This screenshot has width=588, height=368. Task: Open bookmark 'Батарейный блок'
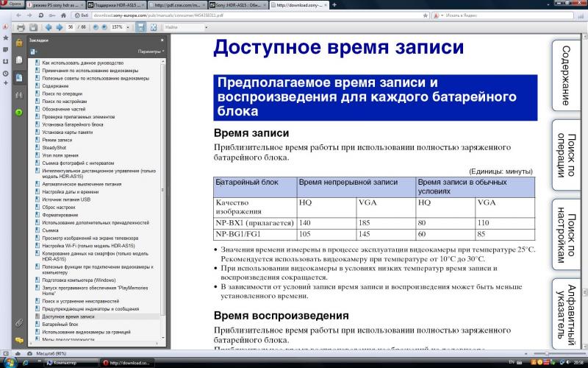click(x=60, y=324)
